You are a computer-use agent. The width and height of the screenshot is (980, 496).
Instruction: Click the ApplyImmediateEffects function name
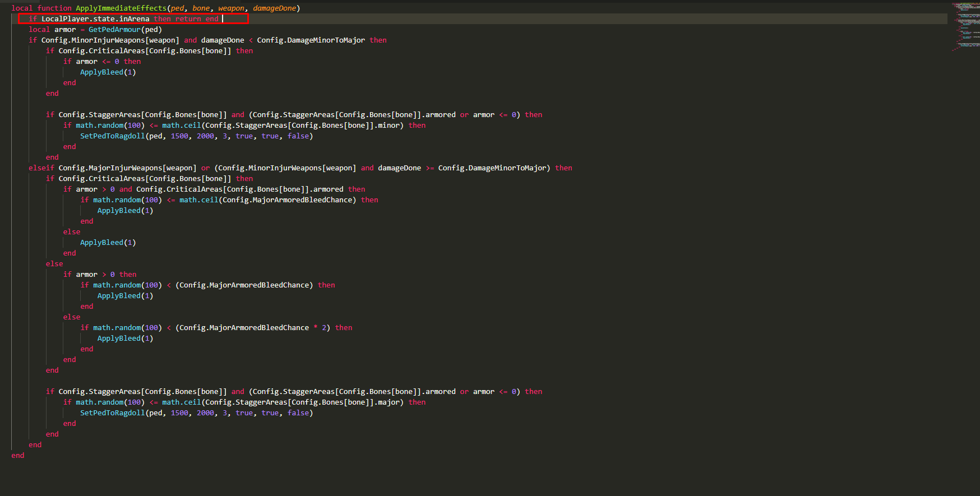point(121,8)
